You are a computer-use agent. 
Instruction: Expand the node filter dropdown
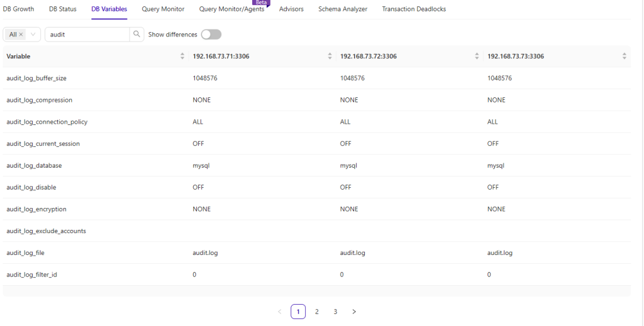click(33, 35)
